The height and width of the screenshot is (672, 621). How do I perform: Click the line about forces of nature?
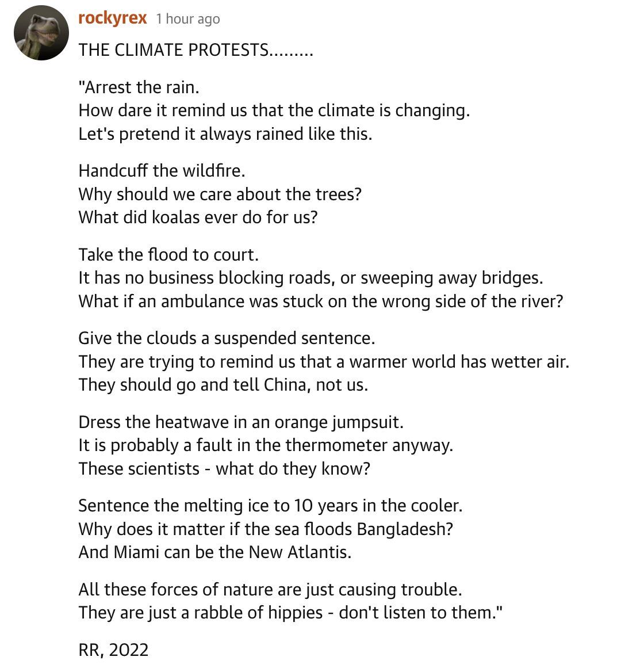coord(270,590)
